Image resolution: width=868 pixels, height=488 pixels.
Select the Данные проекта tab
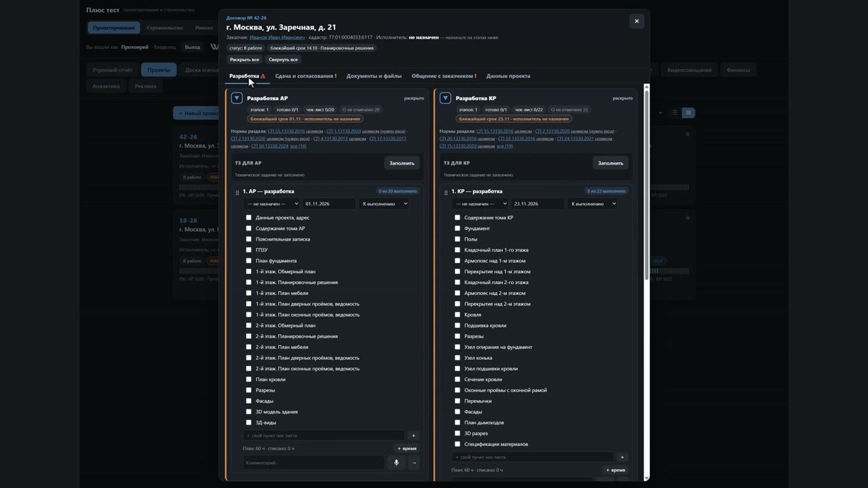click(x=508, y=76)
